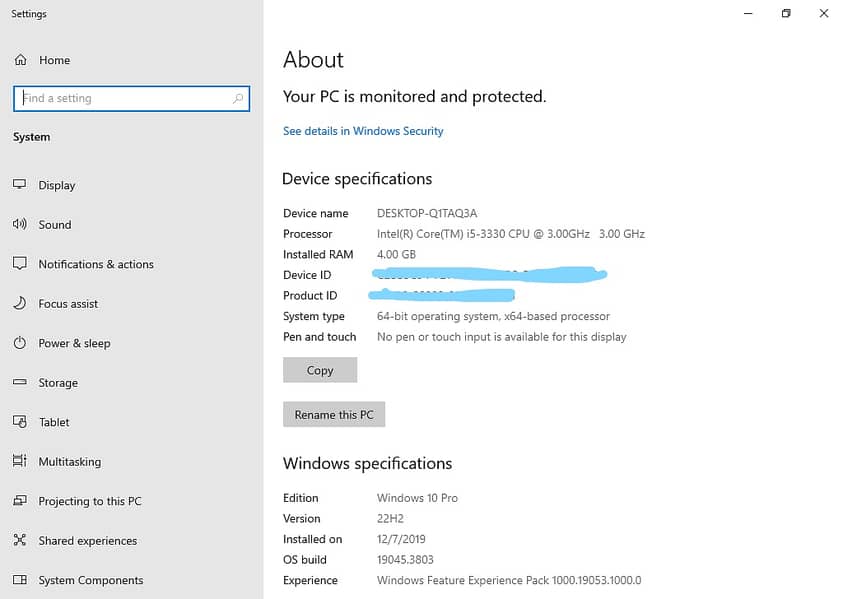The width and height of the screenshot is (843, 599).
Task: Focus the Find a setting box
Action: pos(131,98)
